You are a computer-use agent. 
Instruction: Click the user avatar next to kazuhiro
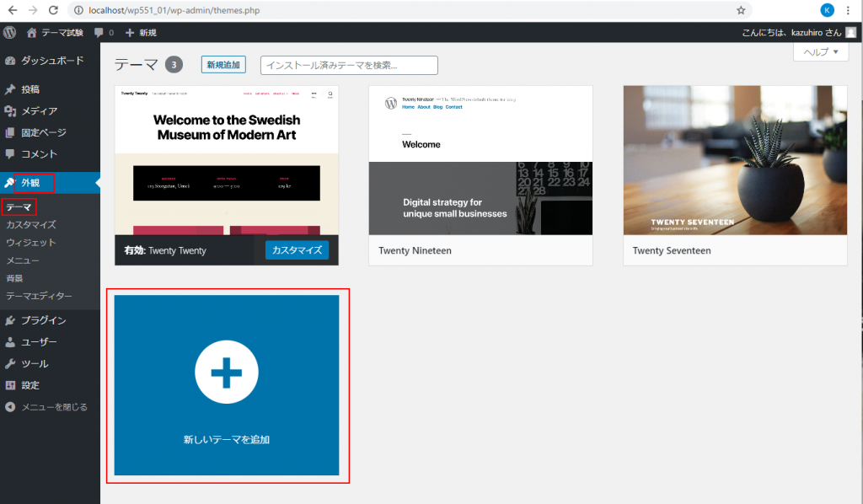pos(850,32)
